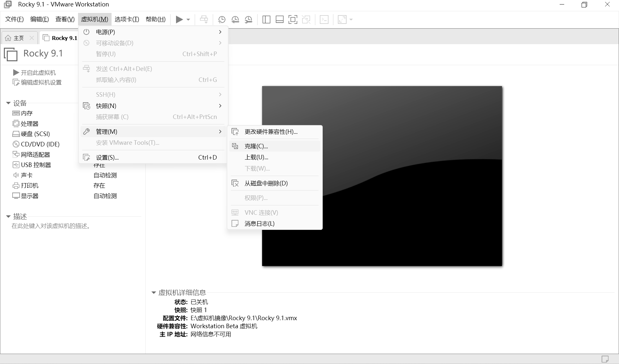Click the virtual machine screen preview thumbnail

[382, 176]
